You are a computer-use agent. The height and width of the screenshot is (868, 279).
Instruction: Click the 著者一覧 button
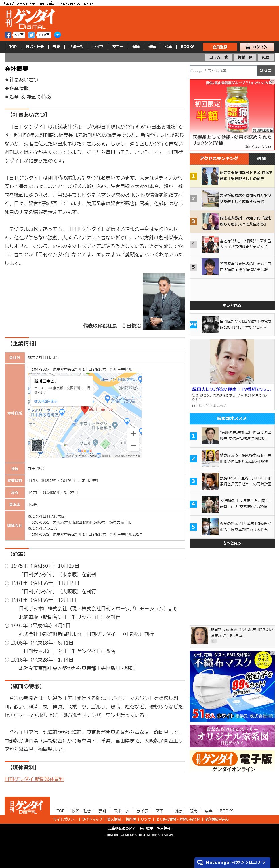tap(245, 57)
